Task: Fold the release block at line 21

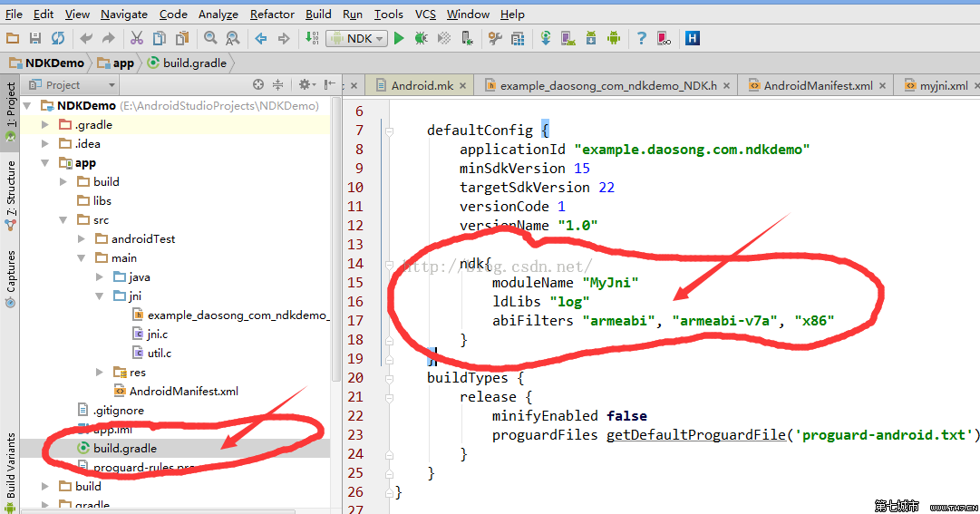Action: pyautogui.click(x=390, y=398)
